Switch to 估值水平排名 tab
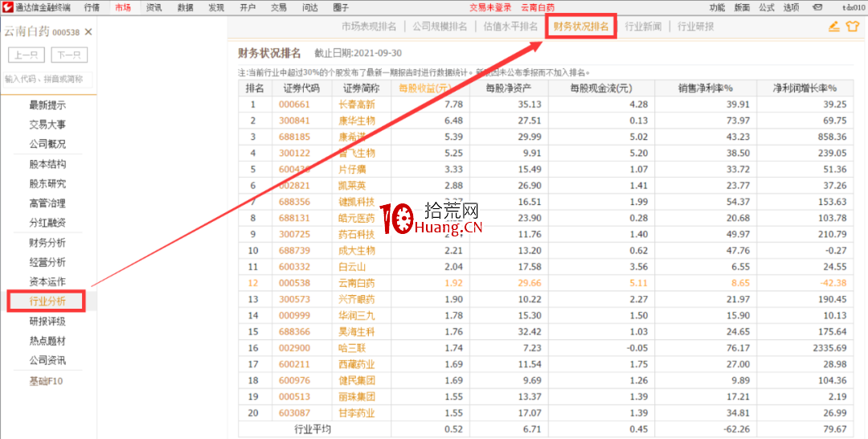Screen dimensions: 868x439 click(x=510, y=27)
